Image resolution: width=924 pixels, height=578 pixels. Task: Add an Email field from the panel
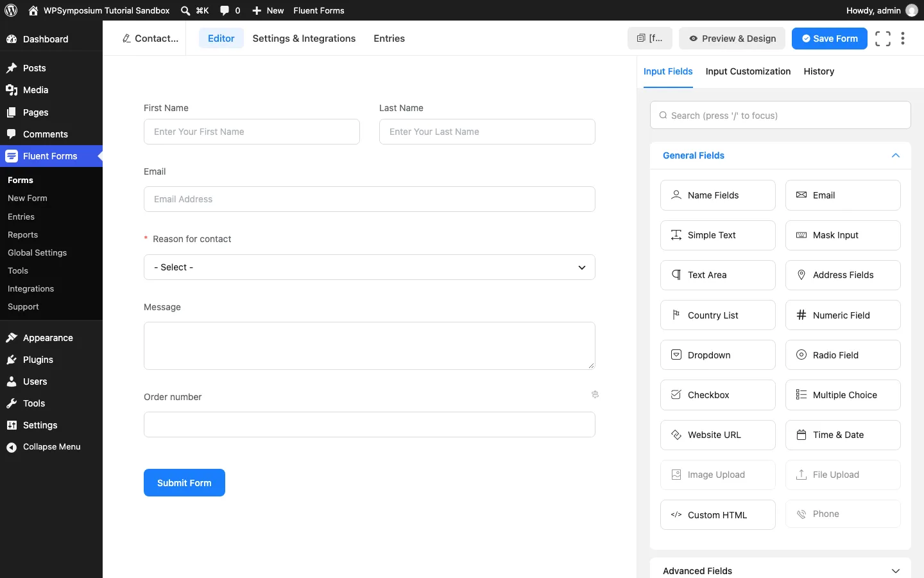coord(843,195)
